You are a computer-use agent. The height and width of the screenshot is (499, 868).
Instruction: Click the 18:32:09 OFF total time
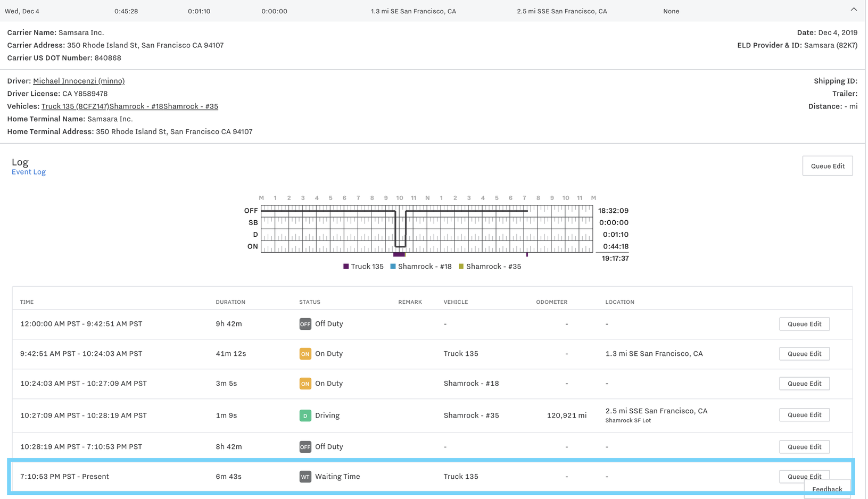(x=613, y=211)
